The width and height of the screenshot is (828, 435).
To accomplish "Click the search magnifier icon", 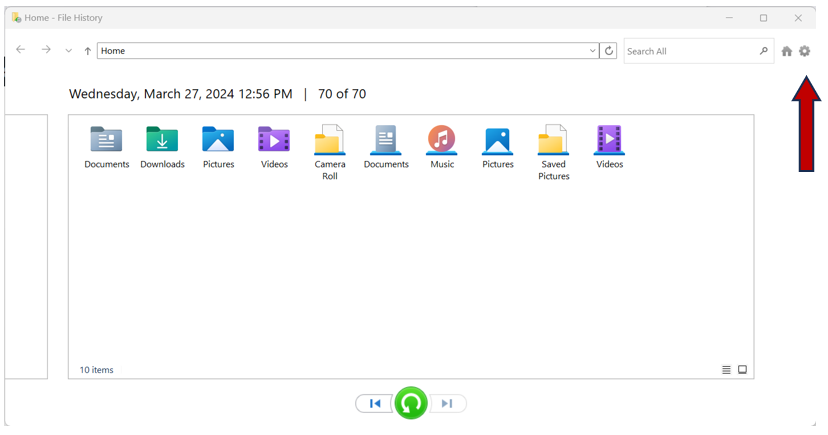I will pos(764,51).
